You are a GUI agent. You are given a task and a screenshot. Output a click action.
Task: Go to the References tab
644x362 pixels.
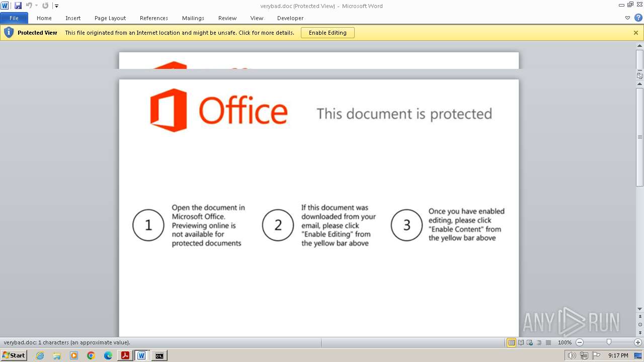pyautogui.click(x=154, y=18)
